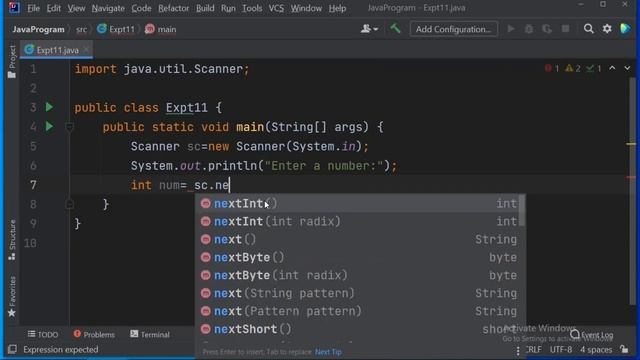This screenshot has width=640, height=360.
Task: Open the Code menu
Action: click(141, 8)
